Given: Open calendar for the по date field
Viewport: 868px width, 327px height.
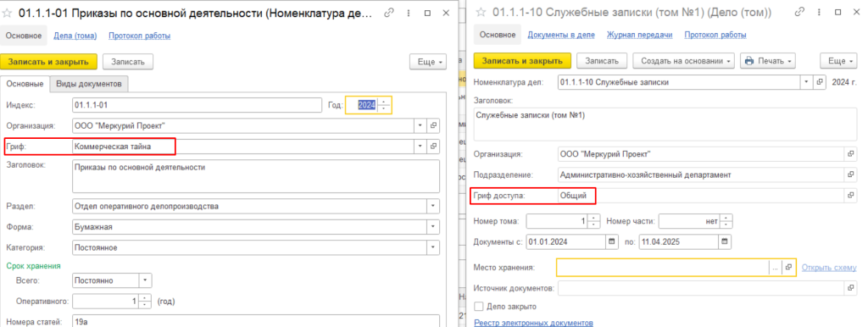Looking at the screenshot, I should click(x=724, y=241).
